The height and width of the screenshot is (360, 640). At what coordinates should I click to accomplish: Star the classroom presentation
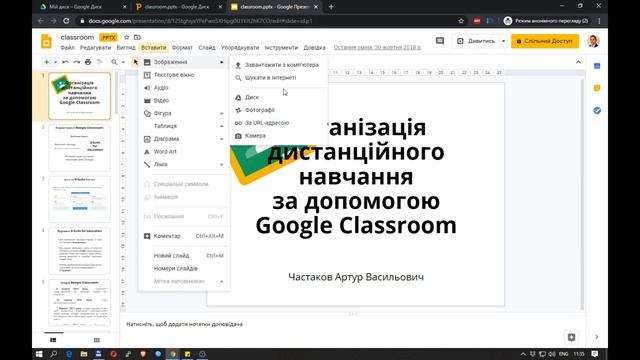tap(127, 37)
